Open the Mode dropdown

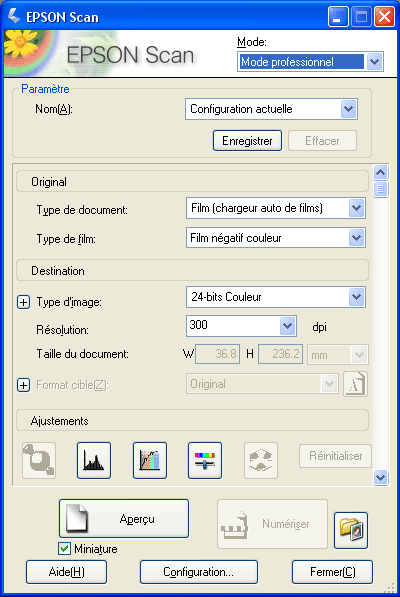(375, 62)
